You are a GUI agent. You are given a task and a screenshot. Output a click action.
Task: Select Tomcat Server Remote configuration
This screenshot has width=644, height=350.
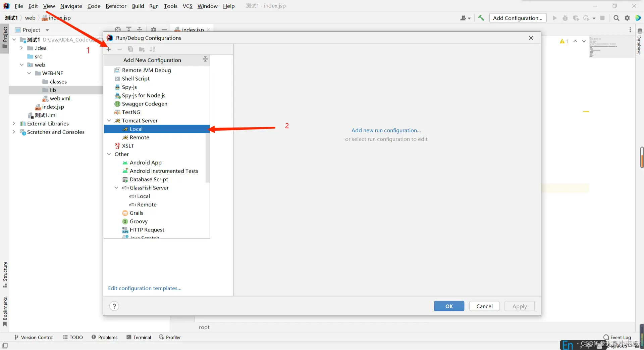[x=157, y=137]
